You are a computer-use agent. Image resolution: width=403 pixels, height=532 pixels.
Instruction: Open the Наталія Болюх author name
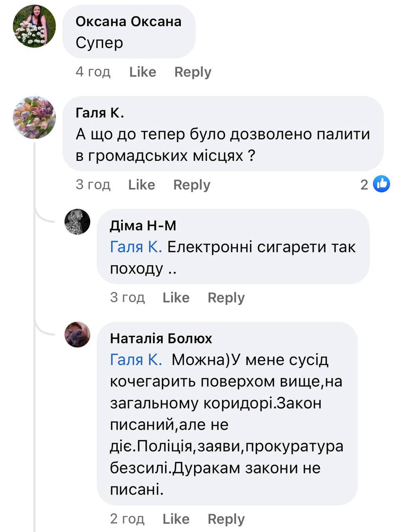coord(161,338)
